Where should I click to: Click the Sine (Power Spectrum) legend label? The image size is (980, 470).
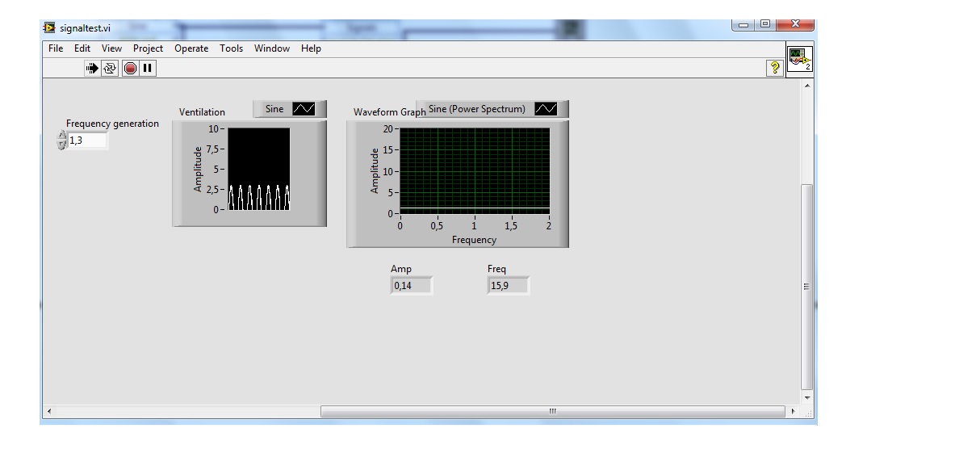477,109
